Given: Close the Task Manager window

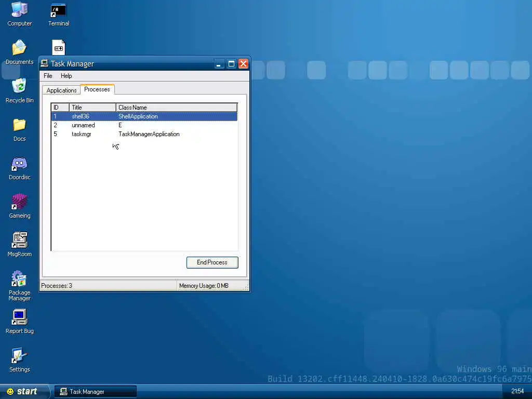Looking at the screenshot, I should pos(243,63).
